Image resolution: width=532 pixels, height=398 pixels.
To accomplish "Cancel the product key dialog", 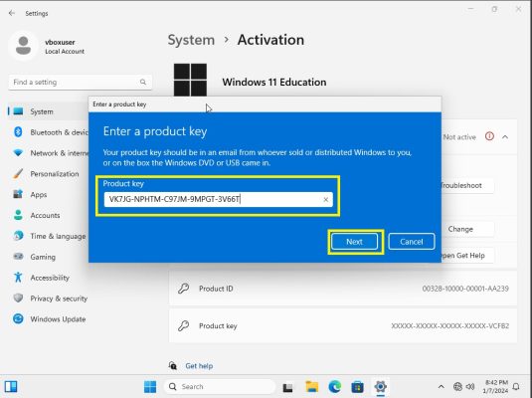I will click(412, 242).
